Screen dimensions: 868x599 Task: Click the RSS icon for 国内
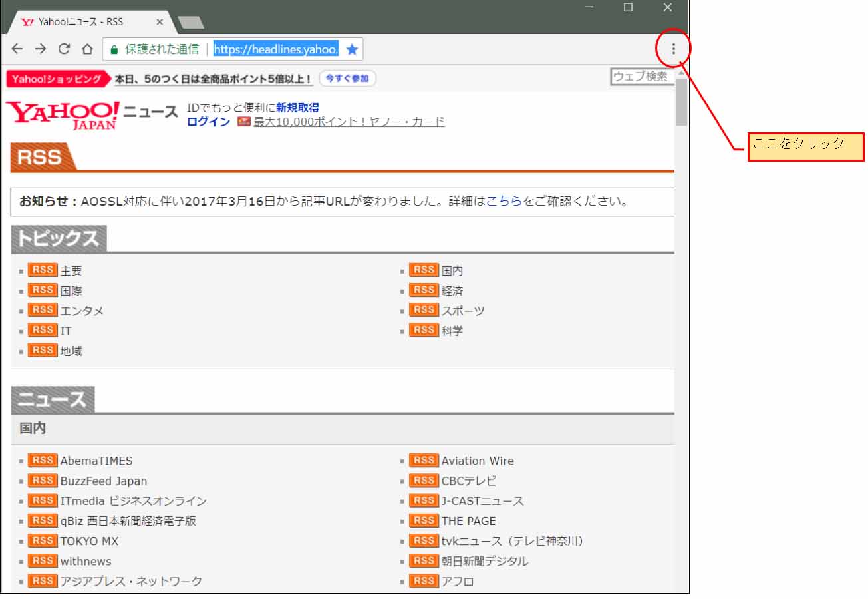[424, 270]
